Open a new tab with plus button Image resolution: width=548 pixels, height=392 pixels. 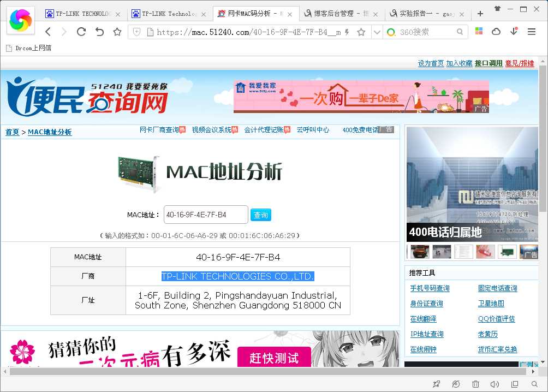pyautogui.click(x=480, y=14)
